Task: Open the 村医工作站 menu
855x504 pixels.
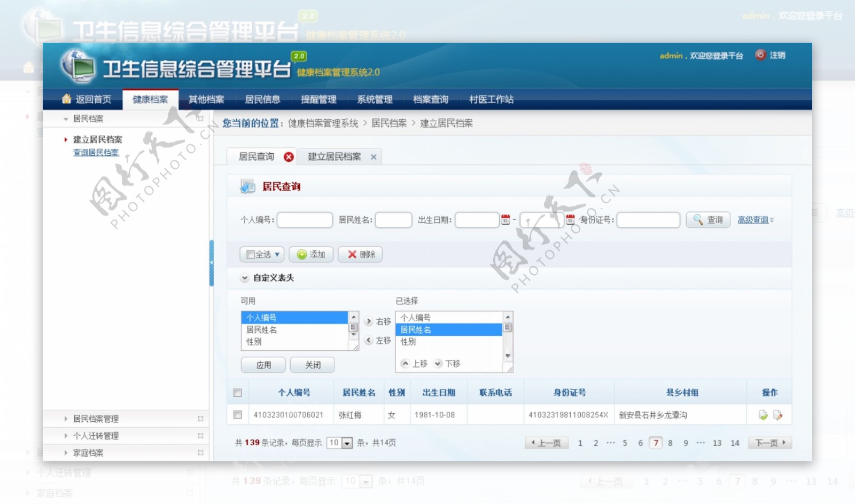Action: click(491, 99)
